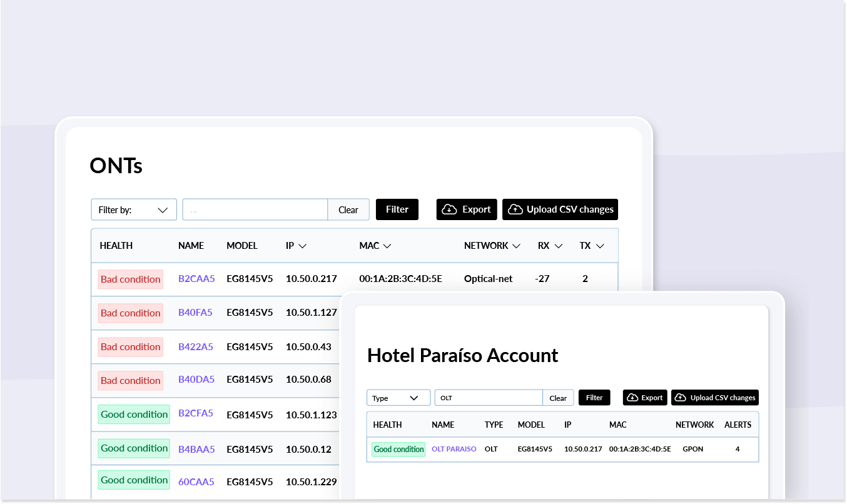Click the ALERTS column header
The image size is (847, 504).
point(738,425)
